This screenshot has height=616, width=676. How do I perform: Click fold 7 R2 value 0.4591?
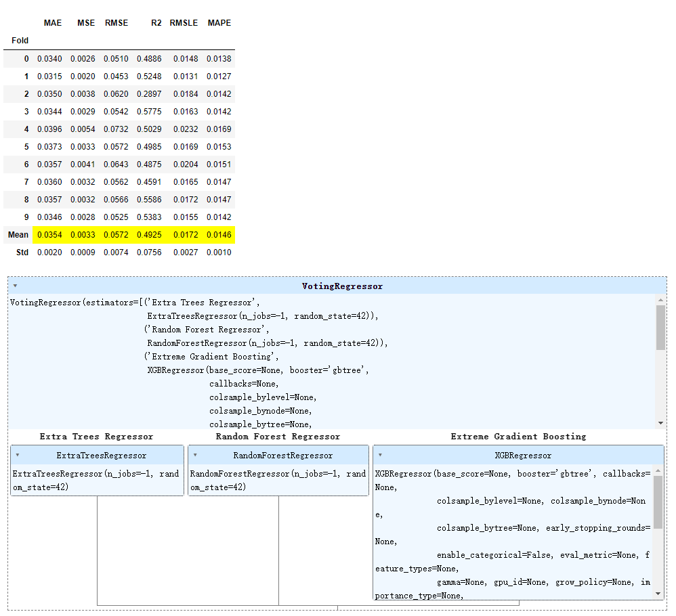[x=149, y=182]
